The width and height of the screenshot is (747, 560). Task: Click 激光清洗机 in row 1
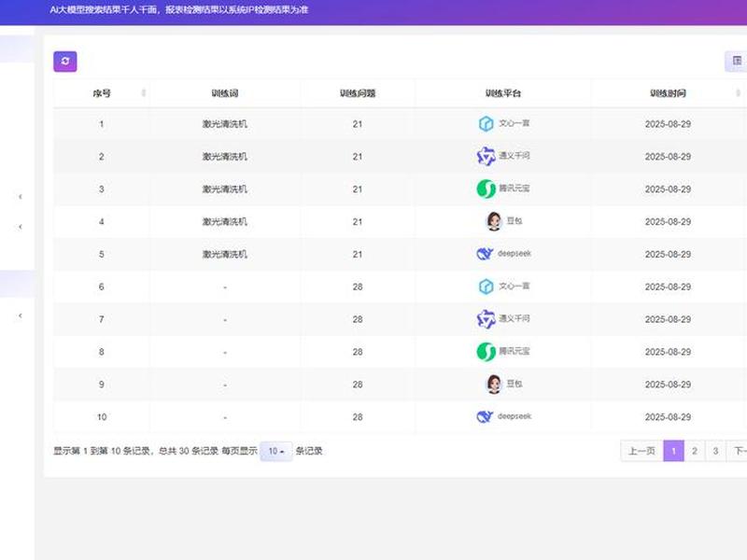(x=225, y=124)
